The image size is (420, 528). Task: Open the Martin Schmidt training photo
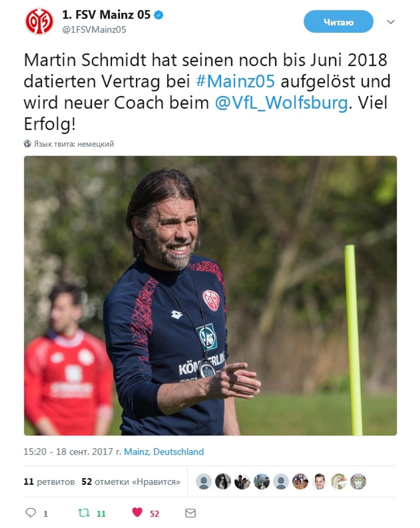pyautogui.click(x=210, y=296)
